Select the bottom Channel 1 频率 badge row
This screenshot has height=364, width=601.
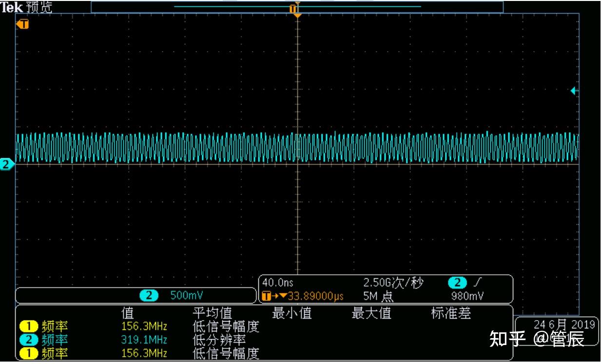pos(28,353)
